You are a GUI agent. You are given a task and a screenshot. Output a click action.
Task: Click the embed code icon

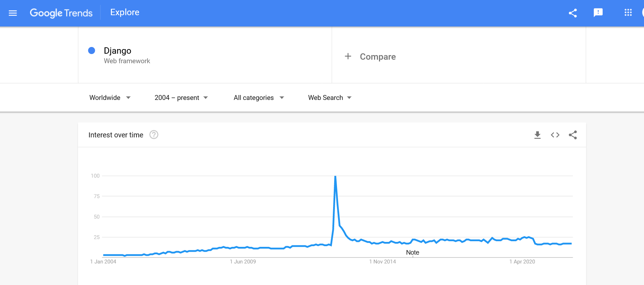pyautogui.click(x=555, y=135)
